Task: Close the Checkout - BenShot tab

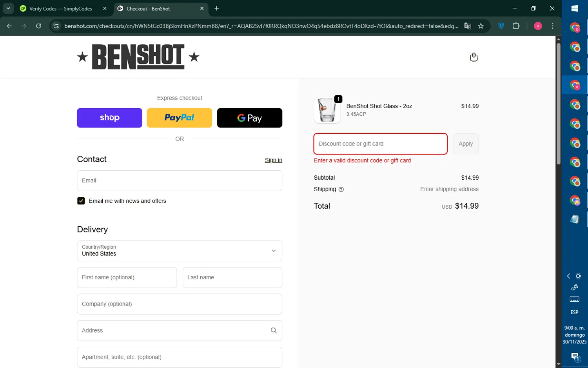Action: (x=202, y=8)
